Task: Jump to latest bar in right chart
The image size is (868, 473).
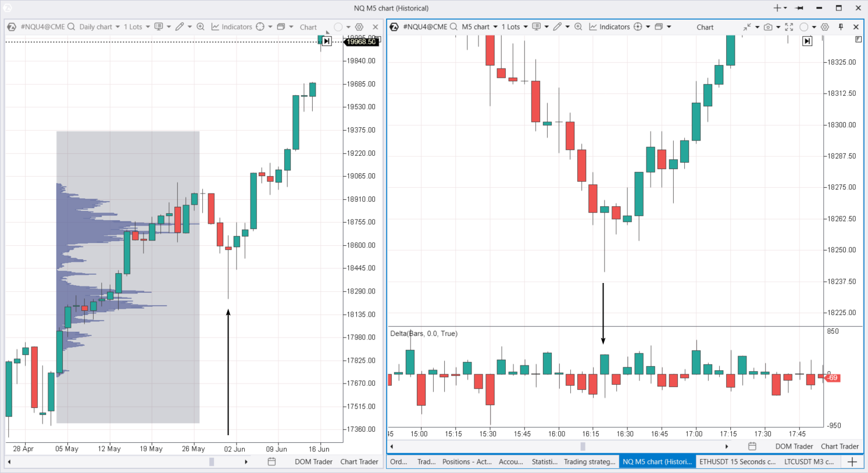Action: tap(807, 41)
